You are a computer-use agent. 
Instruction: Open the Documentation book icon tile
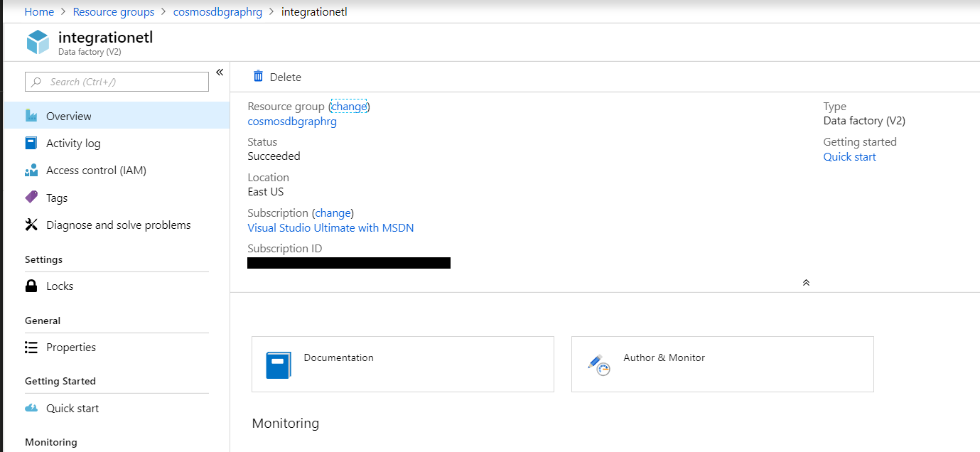(x=279, y=364)
